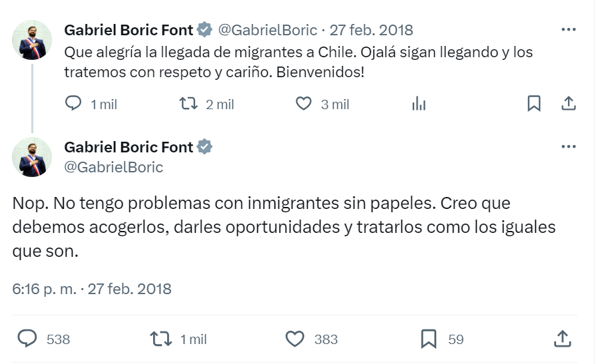
Task: Open the 27 feb. 2018 date on first tweet
Action: click(372, 30)
